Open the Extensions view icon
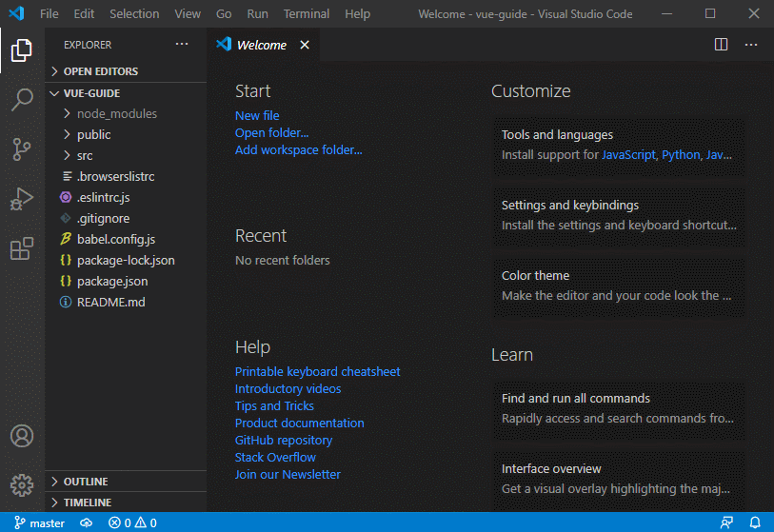Viewport: 774px width, 532px height. 22,248
